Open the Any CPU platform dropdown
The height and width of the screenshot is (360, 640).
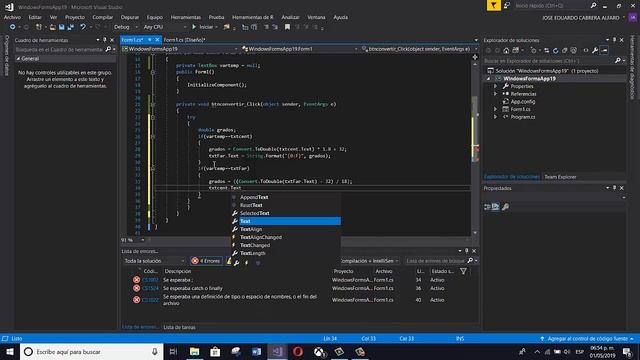tap(165, 27)
